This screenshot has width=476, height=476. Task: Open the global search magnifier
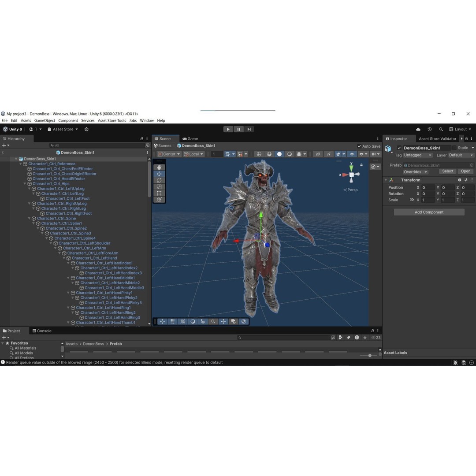click(441, 129)
